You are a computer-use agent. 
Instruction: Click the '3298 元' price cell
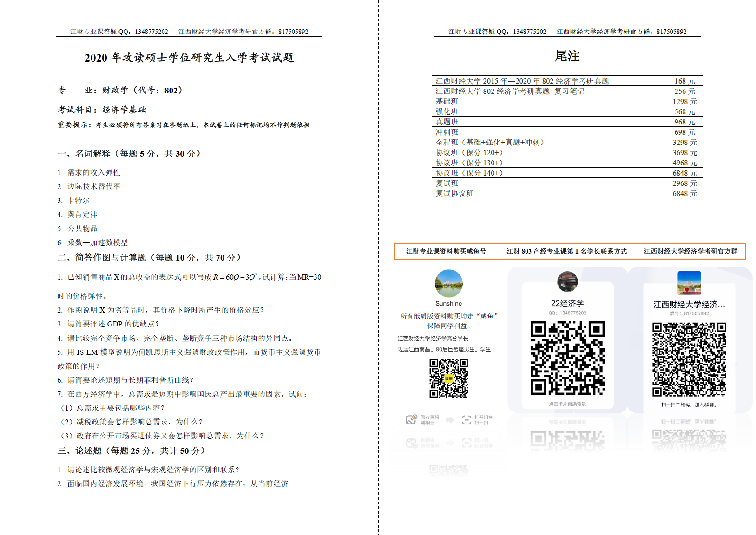[685, 142]
